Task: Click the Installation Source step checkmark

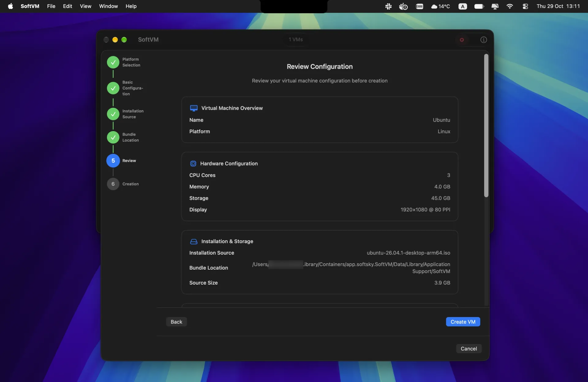Action: pos(113,114)
